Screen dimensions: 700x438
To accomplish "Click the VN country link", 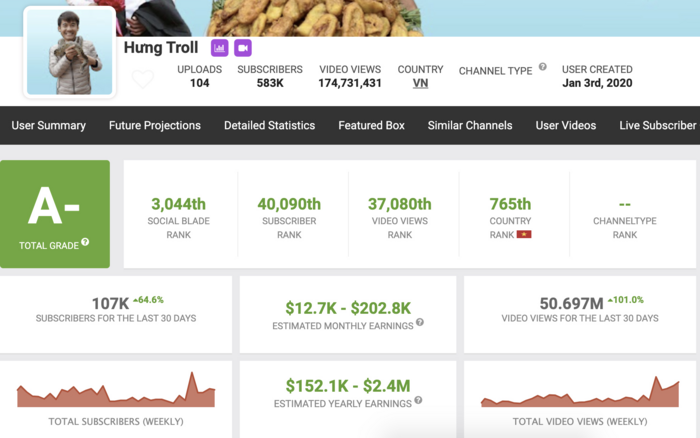I will coord(420,83).
